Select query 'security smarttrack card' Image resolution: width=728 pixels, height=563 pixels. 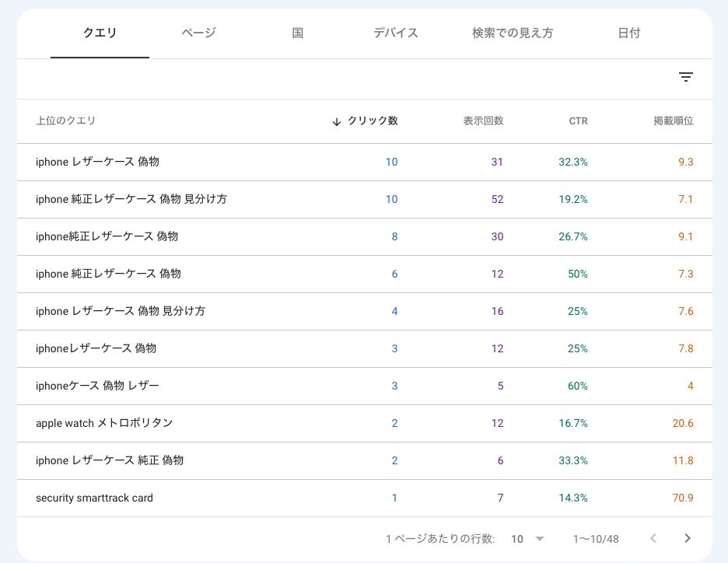[94, 498]
